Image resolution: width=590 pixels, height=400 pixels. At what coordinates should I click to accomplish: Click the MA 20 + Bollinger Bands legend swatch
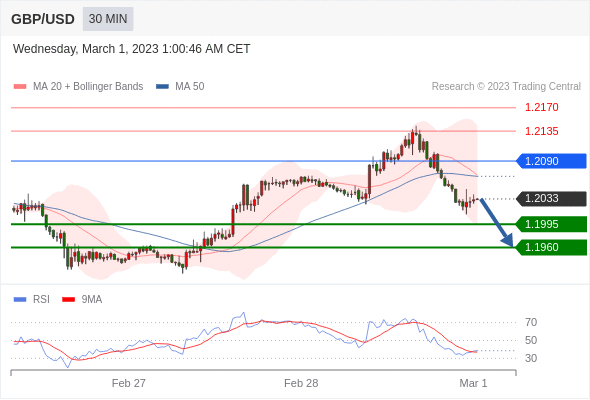pos(20,87)
